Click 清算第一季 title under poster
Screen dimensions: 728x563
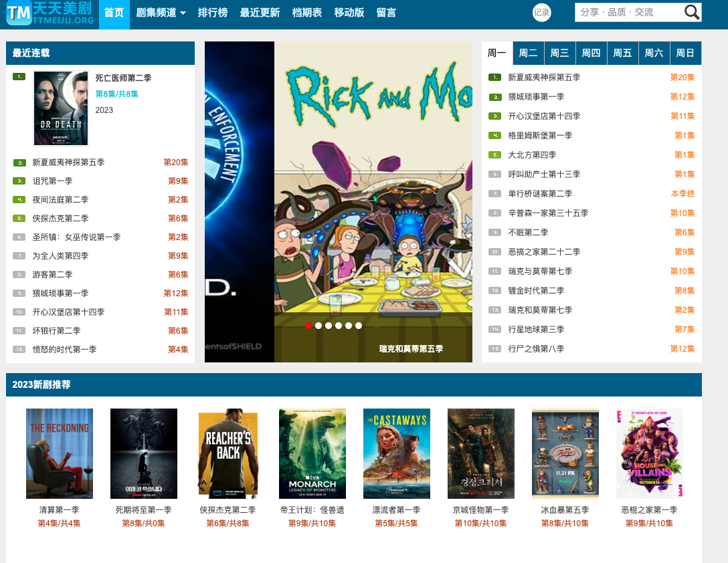coord(60,510)
